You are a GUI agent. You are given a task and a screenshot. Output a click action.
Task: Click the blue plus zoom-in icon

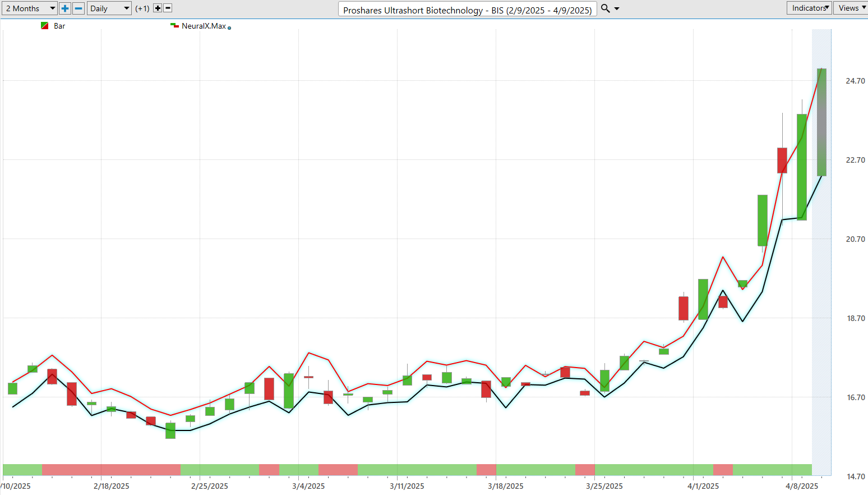pyautogui.click(x=65, y=8)
